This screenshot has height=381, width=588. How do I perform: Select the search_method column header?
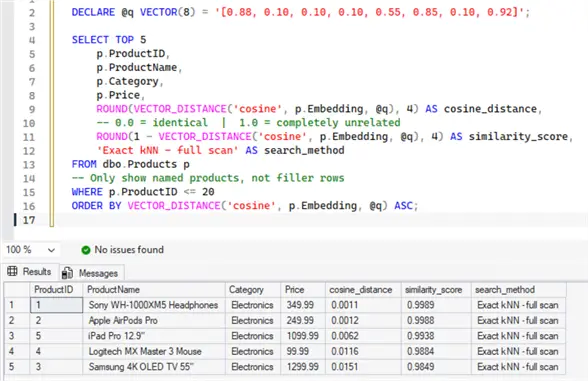click(x=519, y=290)
